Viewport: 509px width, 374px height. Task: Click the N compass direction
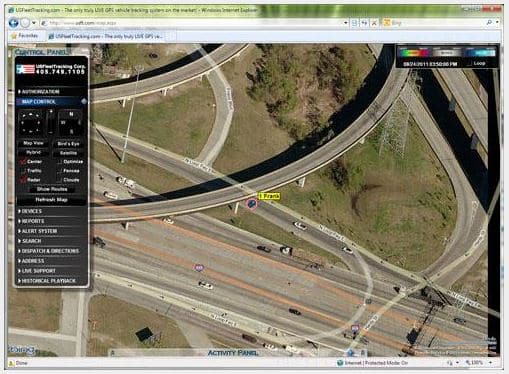click(71, 114)
